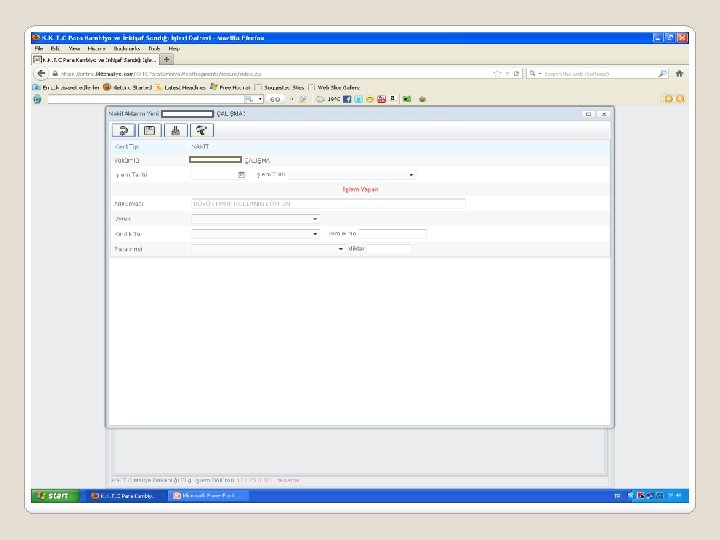Click the Twitter icon in the browser toolbar

[x=358, y=99]
